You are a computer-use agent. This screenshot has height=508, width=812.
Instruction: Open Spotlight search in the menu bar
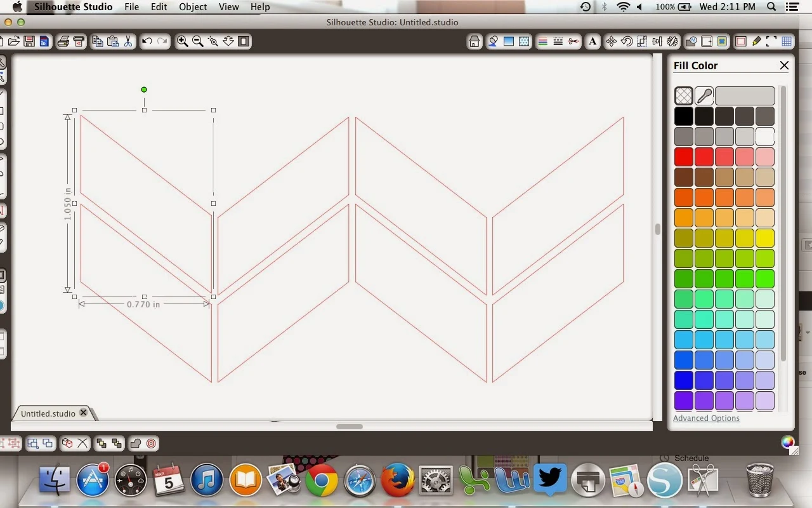click(771, 7)
